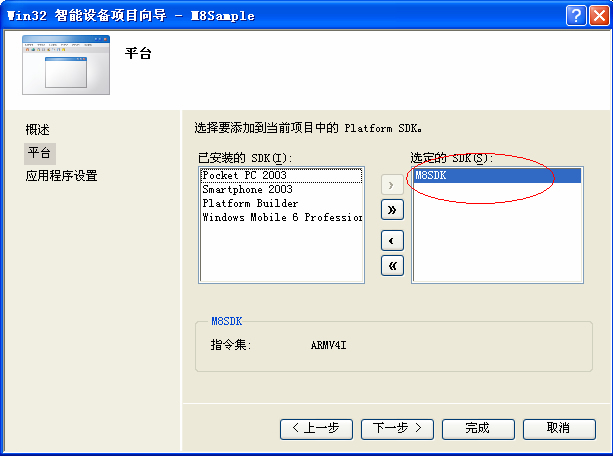Select Smartphone 2003 in installed SDKs
Image resolution: width=613 pixels, height=456 pixels.
[x=281, y=189]
